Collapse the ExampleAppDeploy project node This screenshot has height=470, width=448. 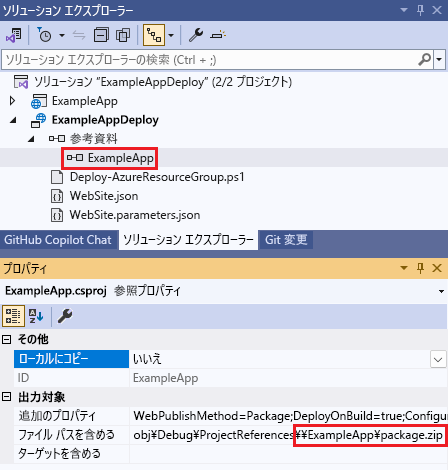click(x=13, y=120)
